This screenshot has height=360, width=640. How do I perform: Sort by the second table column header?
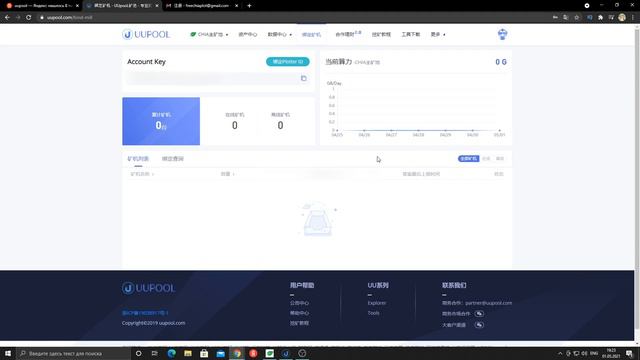point(227,174)
